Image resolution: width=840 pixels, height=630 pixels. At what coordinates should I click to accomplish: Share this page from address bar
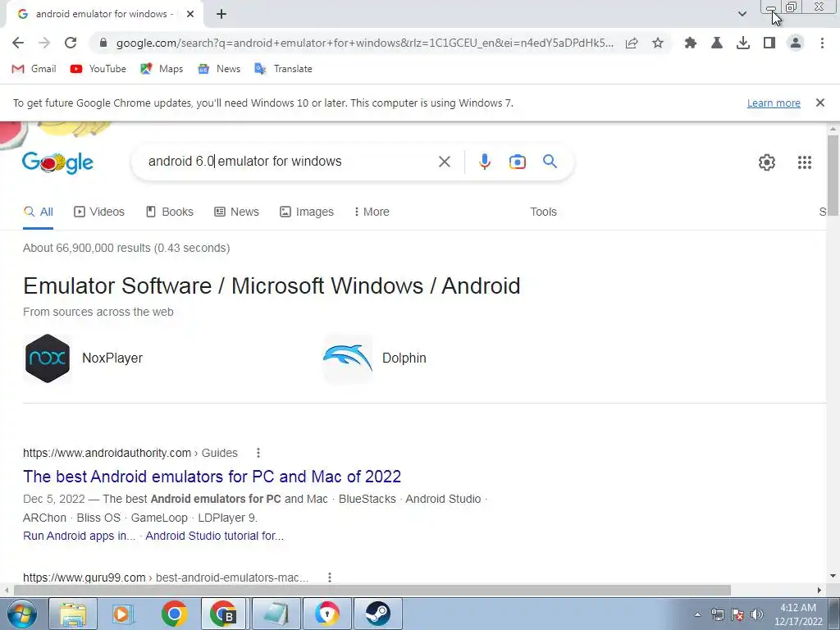pos(632,43)
